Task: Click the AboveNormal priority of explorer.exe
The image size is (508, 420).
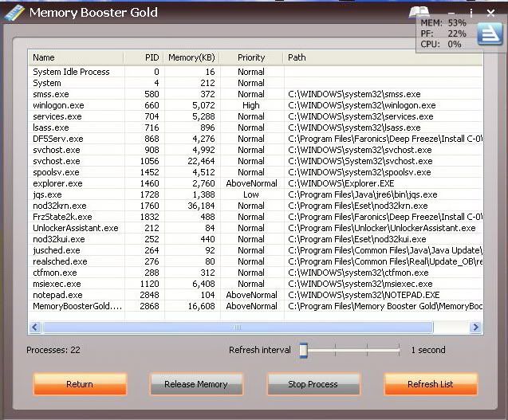Action: tap(251, 183)
